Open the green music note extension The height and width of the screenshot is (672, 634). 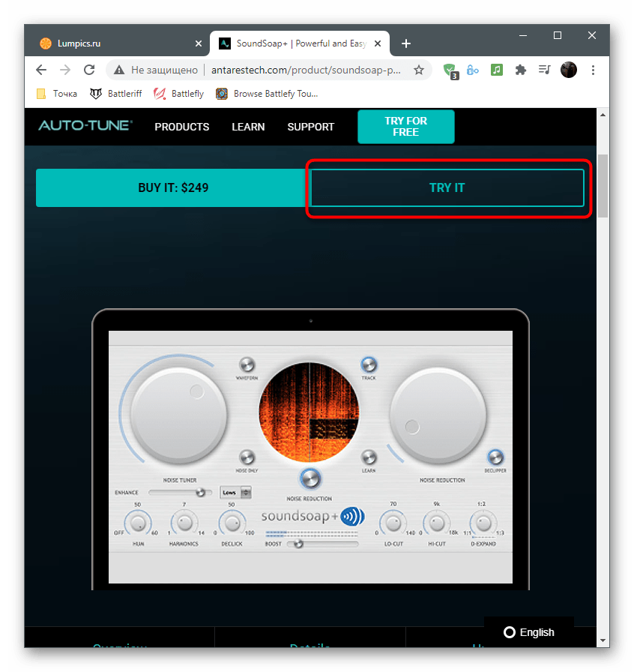[x=497, y=70]
